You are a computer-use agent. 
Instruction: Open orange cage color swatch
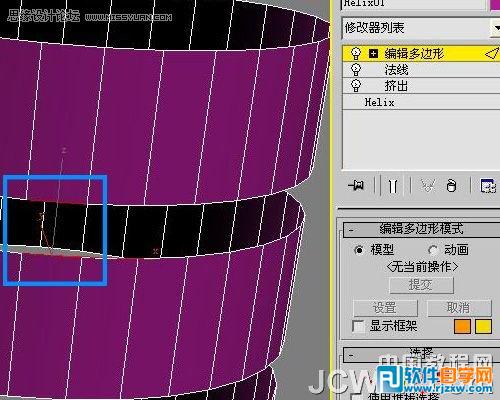462,326
